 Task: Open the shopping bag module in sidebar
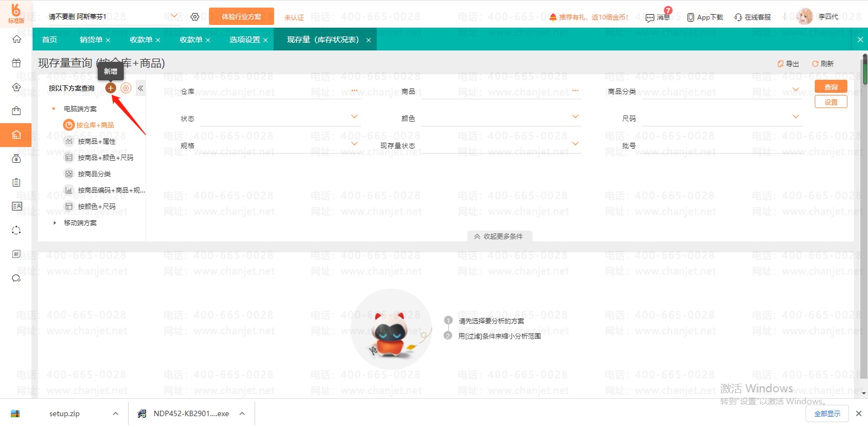point(16,111)
